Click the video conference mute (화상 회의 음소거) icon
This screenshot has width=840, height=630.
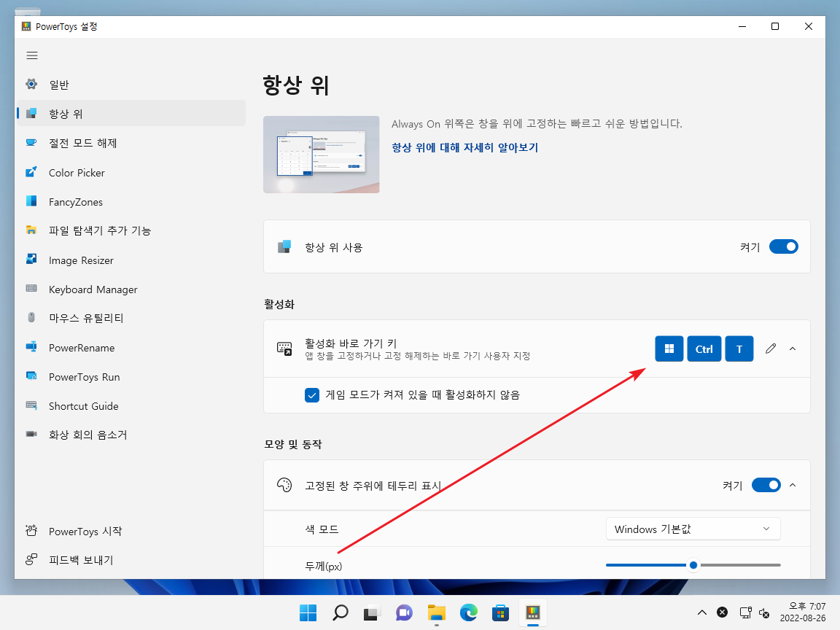(31, 435)
